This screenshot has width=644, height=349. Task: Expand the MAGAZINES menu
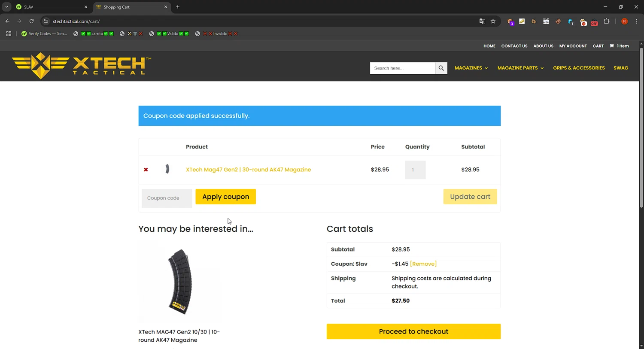click(x=471, y=68)
